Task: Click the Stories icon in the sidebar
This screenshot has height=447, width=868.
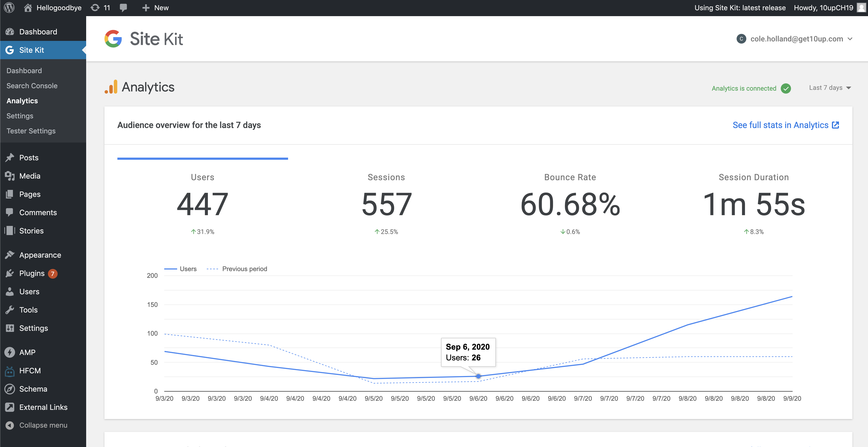Action: tap(10, 230)
